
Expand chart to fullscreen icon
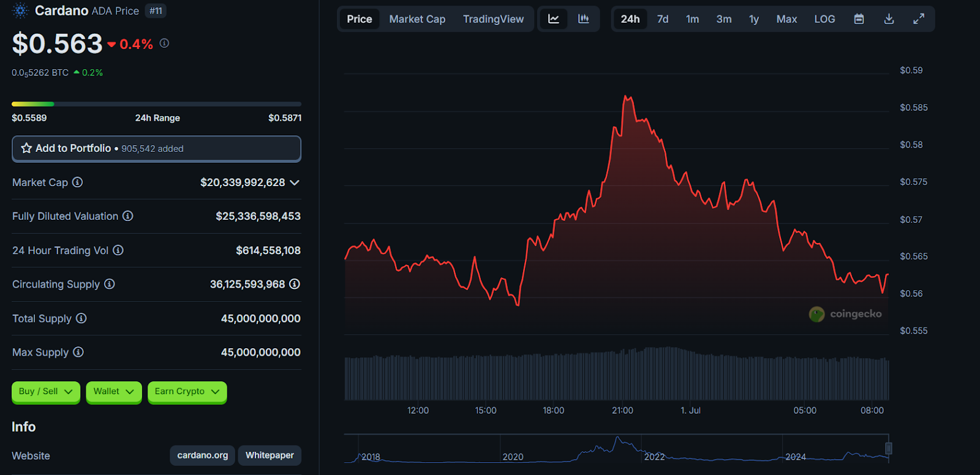click(x=919, y=19)
